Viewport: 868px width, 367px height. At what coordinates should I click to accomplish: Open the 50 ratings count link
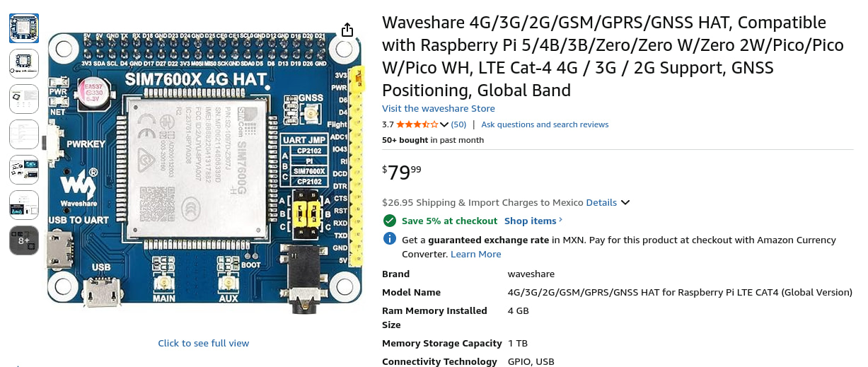(x=458, y=124)
